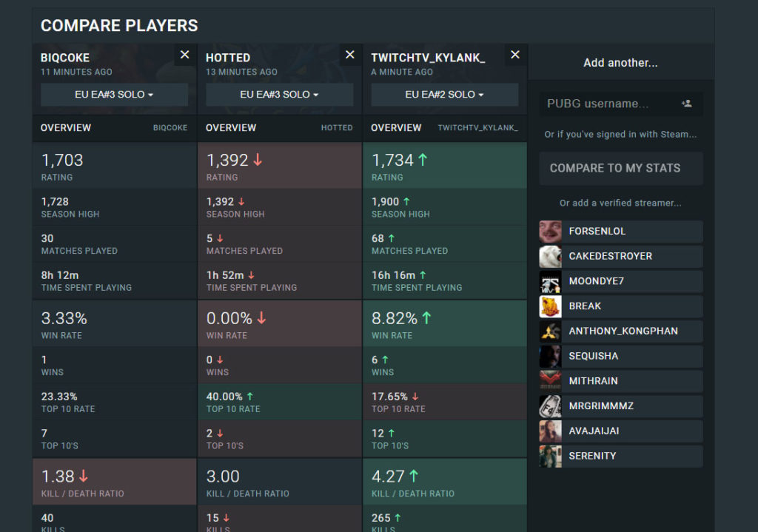
Task: Click the OVERVIEW header under TWITCHTV_KYLANK_
Action: point(396,128)
